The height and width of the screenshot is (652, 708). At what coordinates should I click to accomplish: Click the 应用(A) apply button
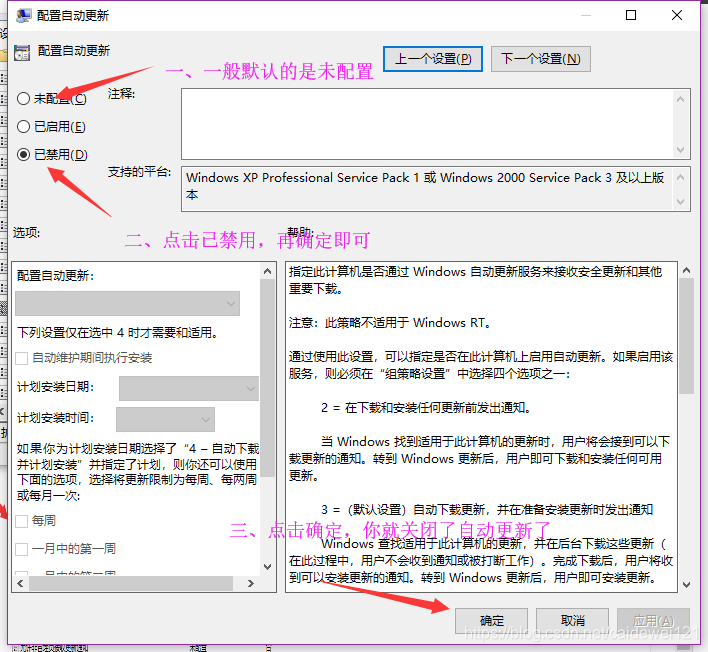pos(653,621)
